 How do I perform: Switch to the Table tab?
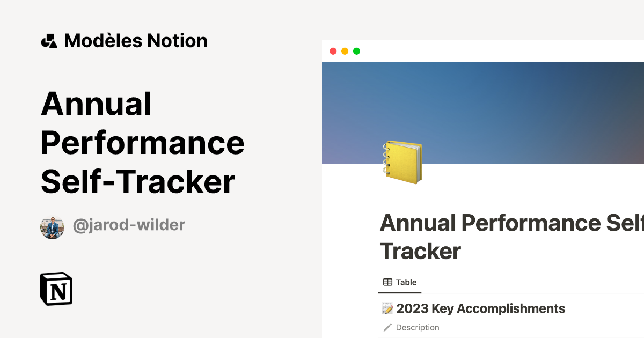400,282
